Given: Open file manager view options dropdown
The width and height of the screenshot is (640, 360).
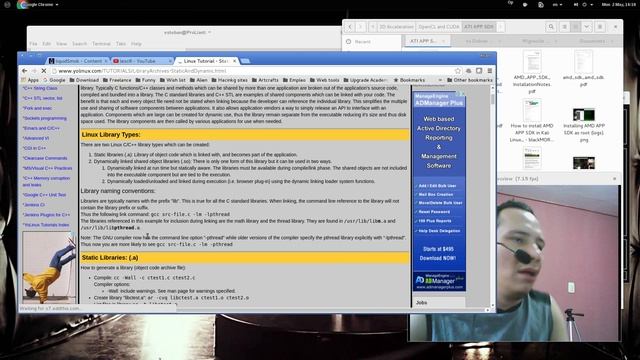Looking at the screenshot, I should [587, 27].
